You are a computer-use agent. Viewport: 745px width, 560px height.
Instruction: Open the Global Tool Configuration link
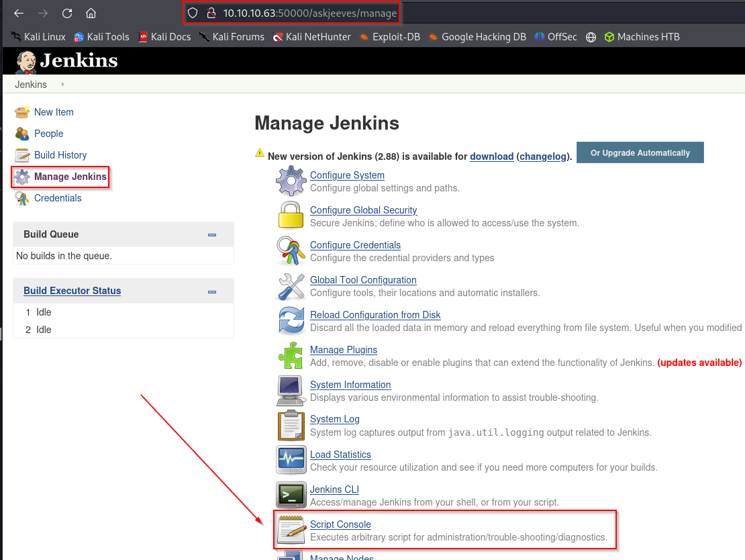coord(364,280)
